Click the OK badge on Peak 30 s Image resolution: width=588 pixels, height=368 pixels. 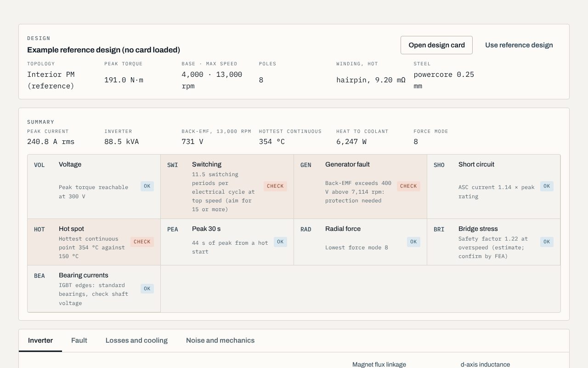tap(280, 242)
